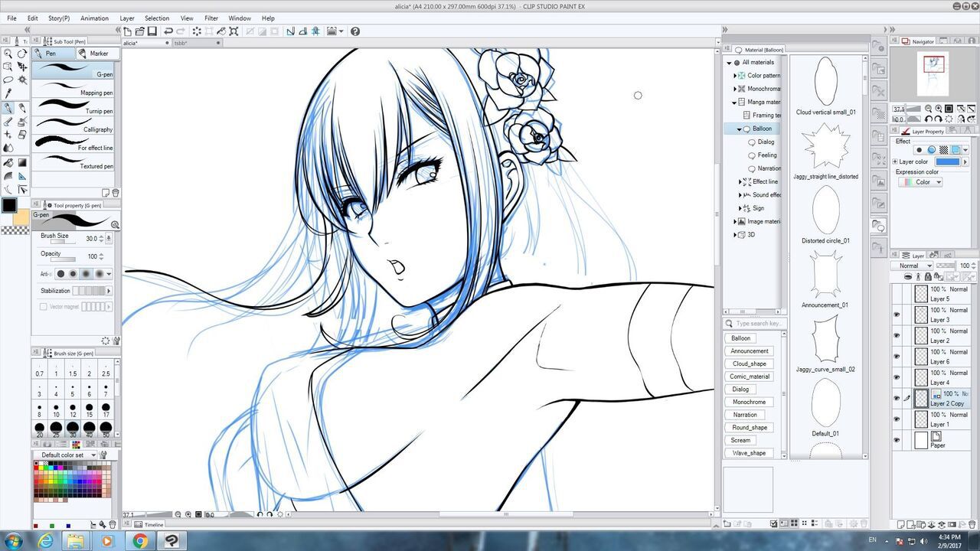
Task: Click the Scream tag button
Action: tap(740, 440)
